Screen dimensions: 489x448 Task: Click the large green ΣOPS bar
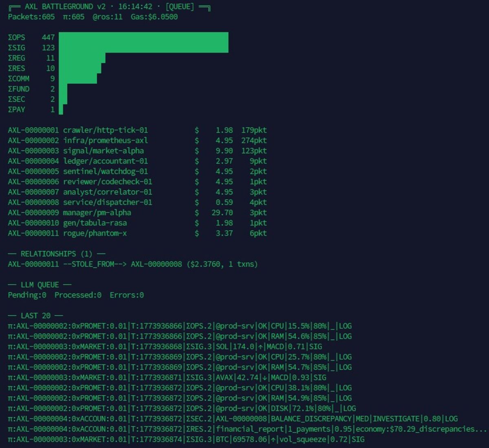tap(143, 38)
